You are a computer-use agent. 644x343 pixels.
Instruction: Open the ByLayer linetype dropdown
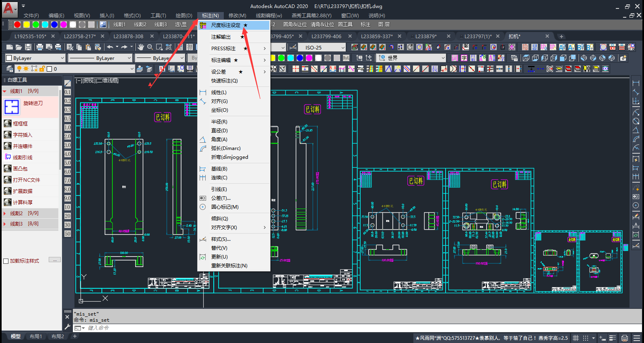(130, 58)
